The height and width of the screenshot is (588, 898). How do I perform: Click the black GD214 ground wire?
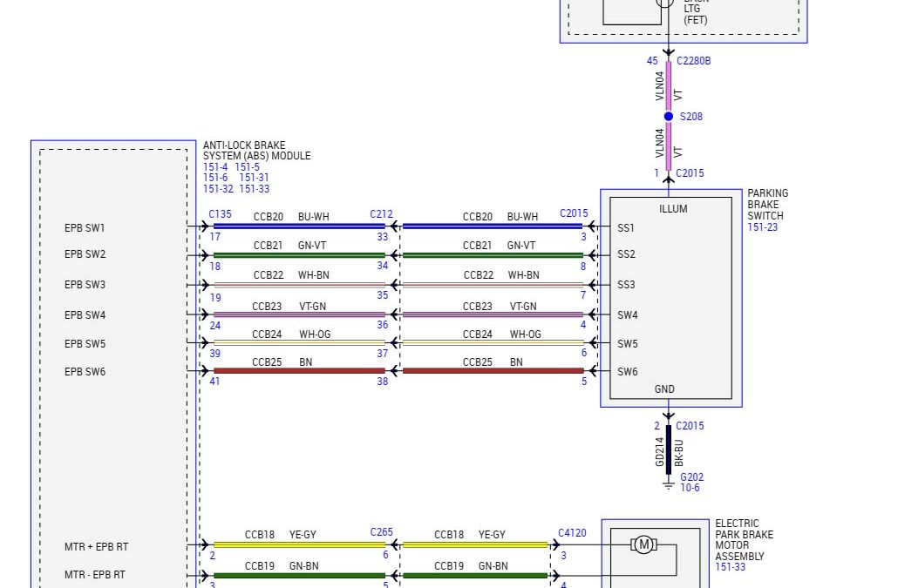pos(669,449)
